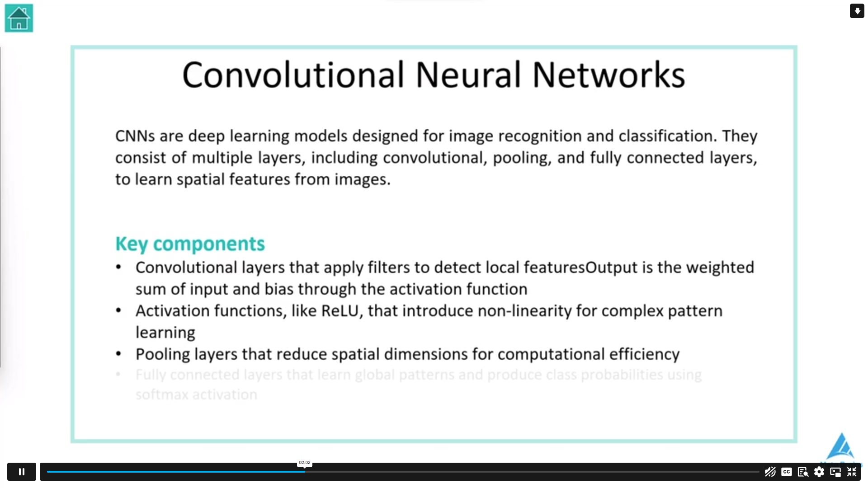Click the home icon to navigate home
This screenshot has height=488, width=868.
(19, 18)
